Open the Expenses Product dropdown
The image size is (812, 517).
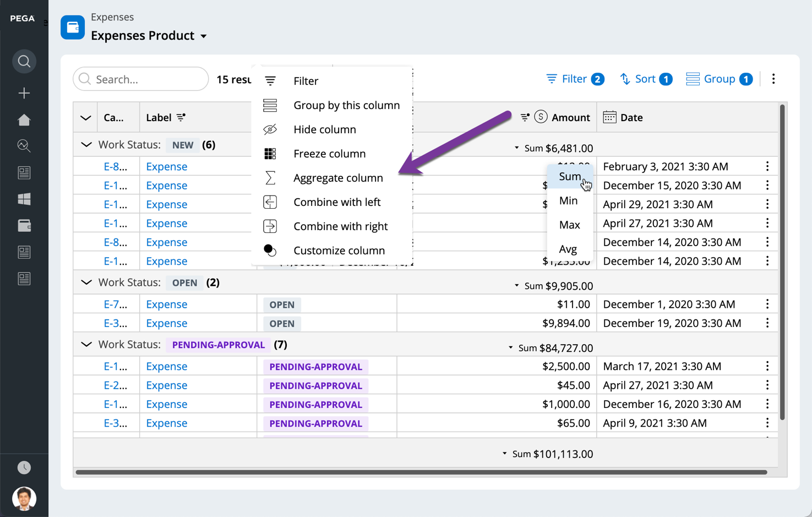(204, 35)
